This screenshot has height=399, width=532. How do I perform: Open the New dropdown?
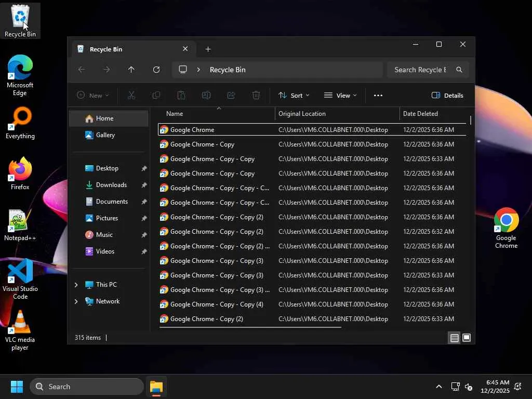pyautogui.click(x=92, y=96)
